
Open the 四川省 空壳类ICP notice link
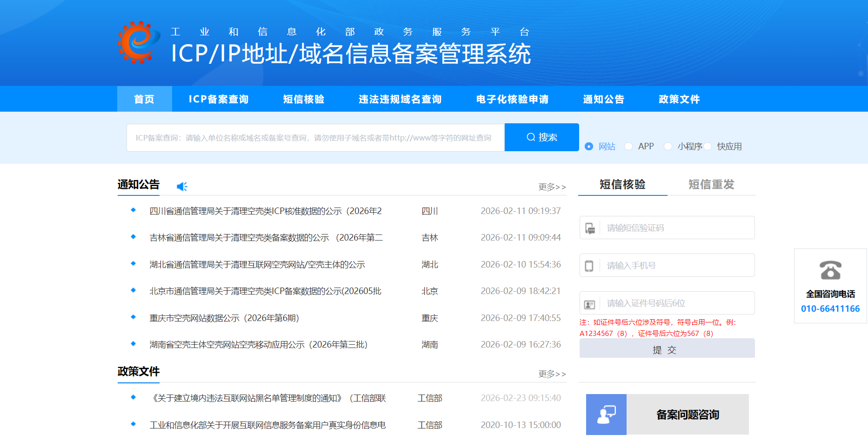coord(265,211)
